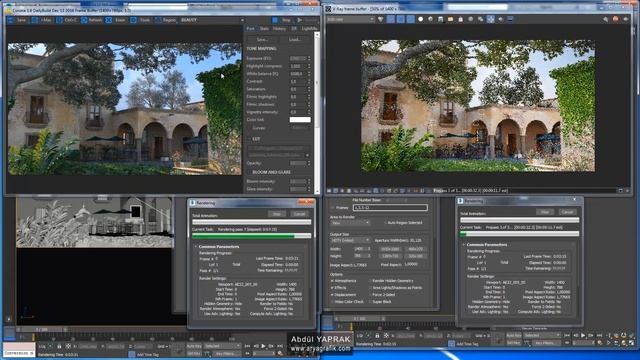The image size is (640, 360).
Task: Toggle Auto Region Selected checkbox
Action: [x=384, y=223]
